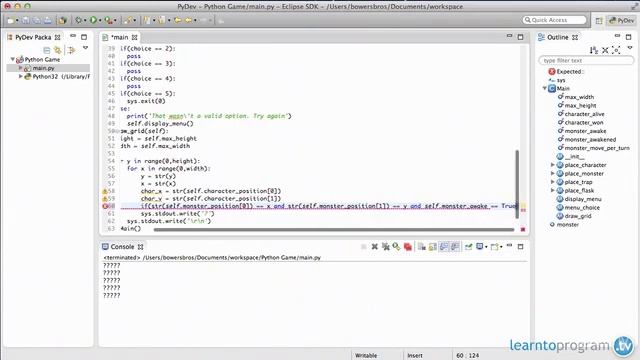Select draw_grid in the Outline
Screen dimensions: 640x360
578,216
